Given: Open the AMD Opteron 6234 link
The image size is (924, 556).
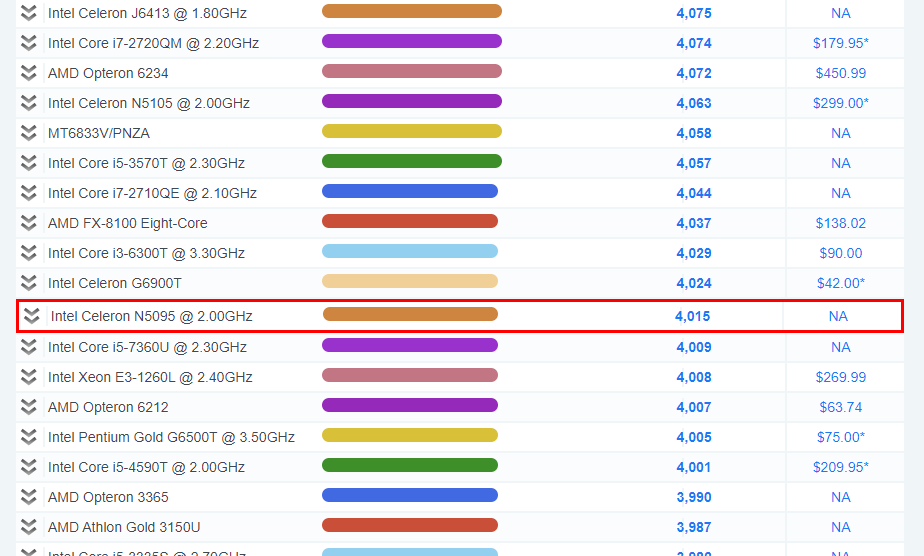Looking at the screenshot, I should pyautogui.click(x=108, y=73).
